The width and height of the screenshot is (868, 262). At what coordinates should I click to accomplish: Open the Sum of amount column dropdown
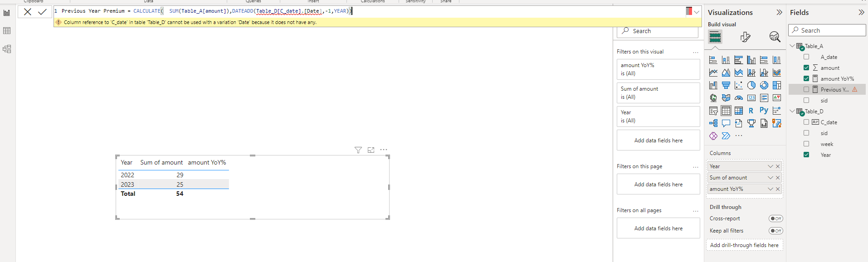click(x=770, y=178)
